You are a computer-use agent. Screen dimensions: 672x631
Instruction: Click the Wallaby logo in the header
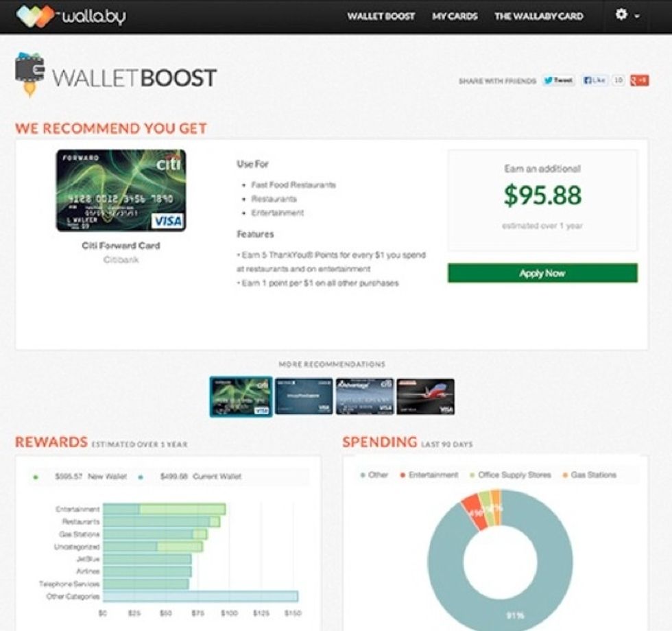point(71,16)
